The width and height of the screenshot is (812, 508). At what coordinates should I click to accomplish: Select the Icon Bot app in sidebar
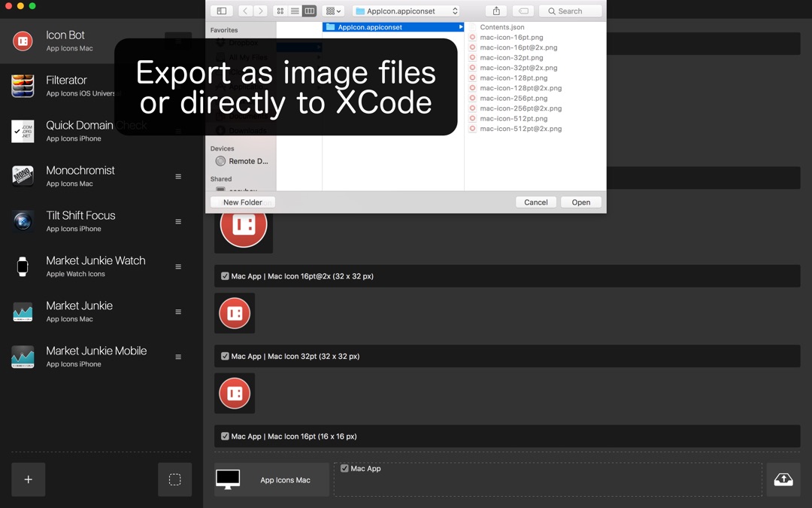[23, 41]
